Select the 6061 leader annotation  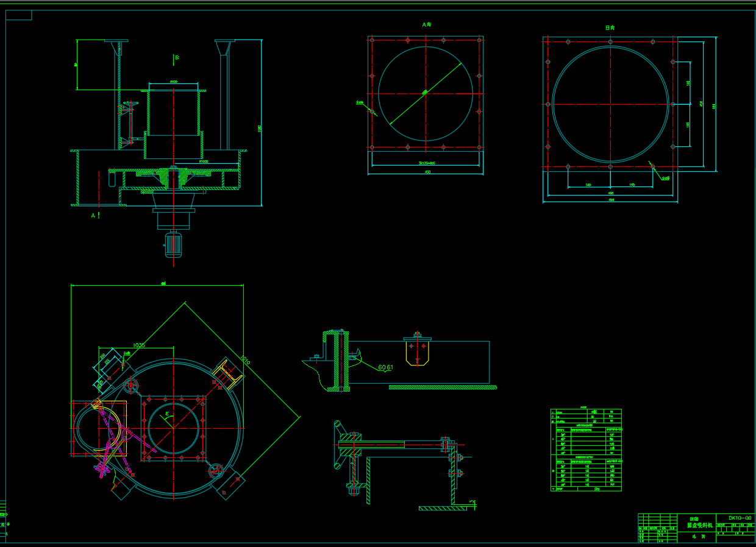[386, 367]
